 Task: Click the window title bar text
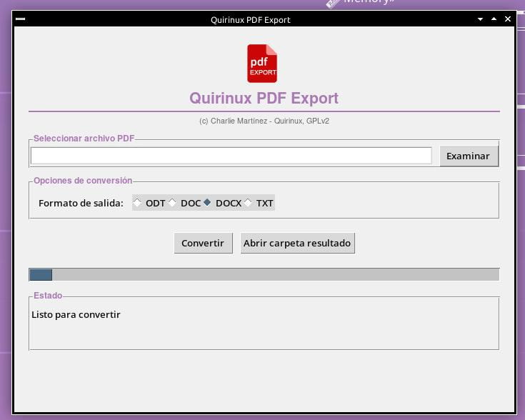(x=251, y=20)
